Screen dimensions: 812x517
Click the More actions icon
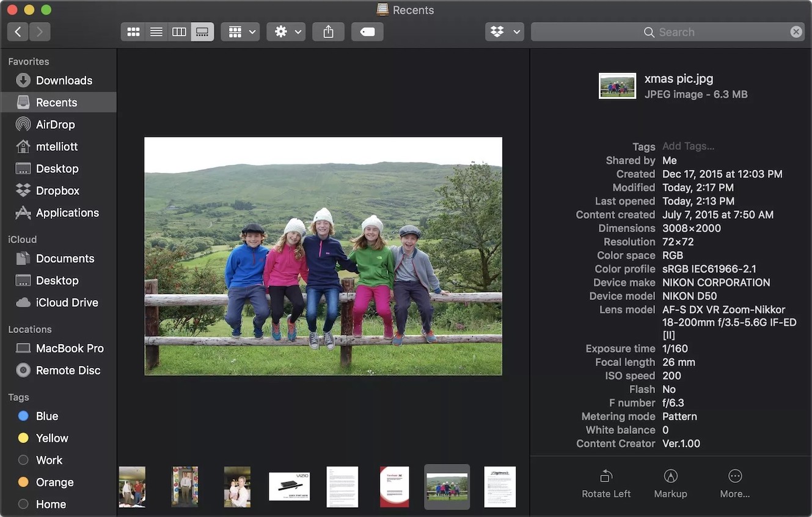click(x=734, y=483)
